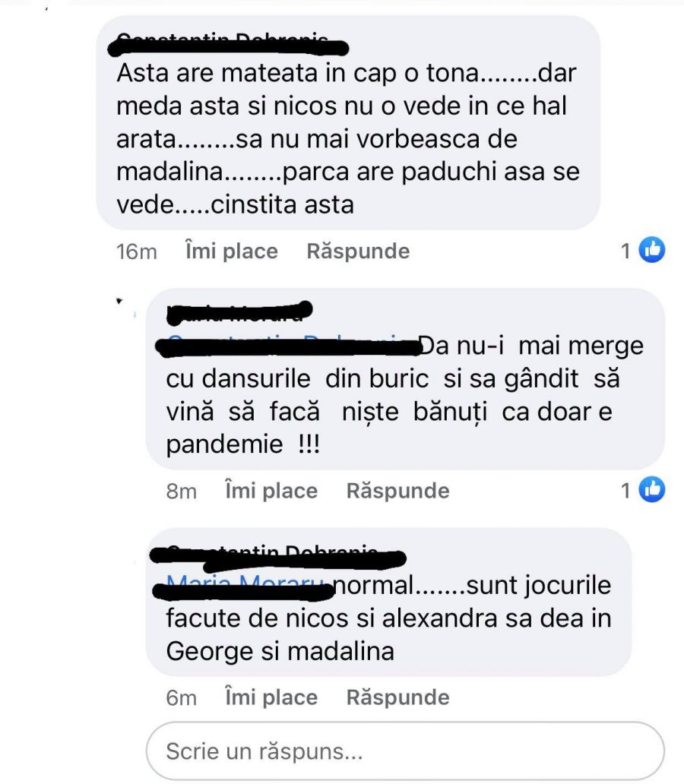This screenshot has width=684, height=784.
Task: Focus the "Scrie un răspuns..." reply field
Action: tap(405, 751)
